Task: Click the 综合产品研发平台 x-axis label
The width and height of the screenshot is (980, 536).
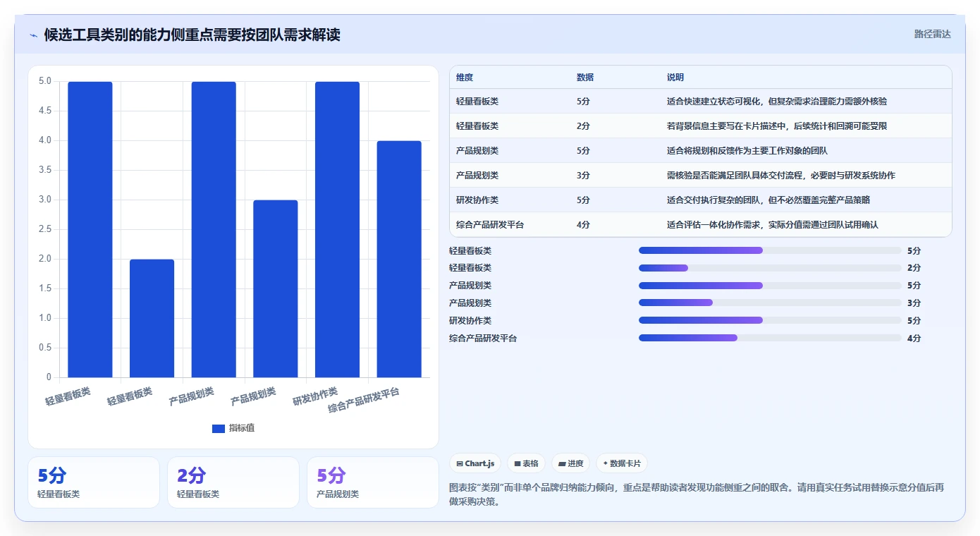Action: (x=364, y=400)
